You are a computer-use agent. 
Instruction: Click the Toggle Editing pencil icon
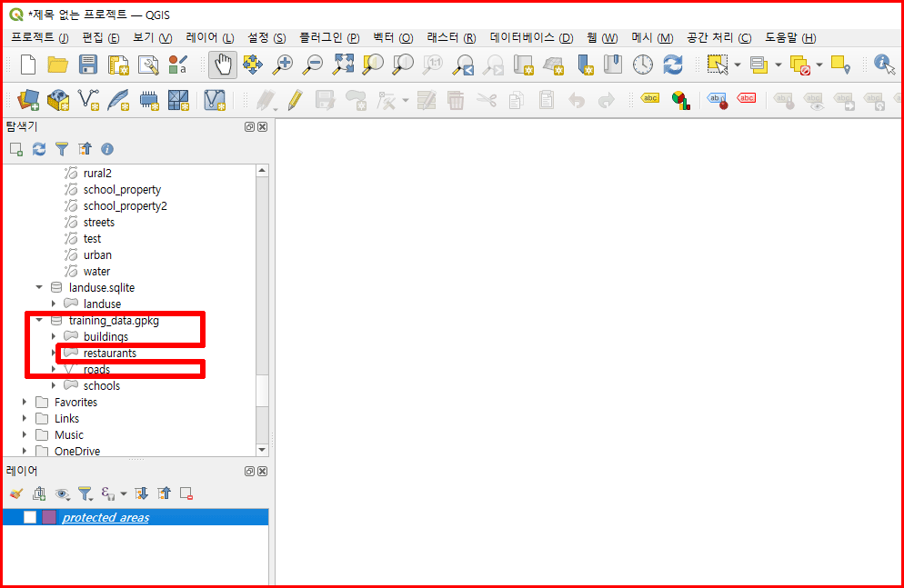pyautogui.click(x=296, y=100)
